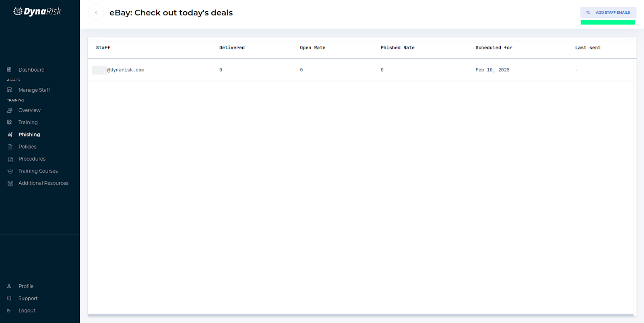The width and height of the screenshot is (644, 323).
Task: Select Phishing in the sidebar
Action: (29, 135)
